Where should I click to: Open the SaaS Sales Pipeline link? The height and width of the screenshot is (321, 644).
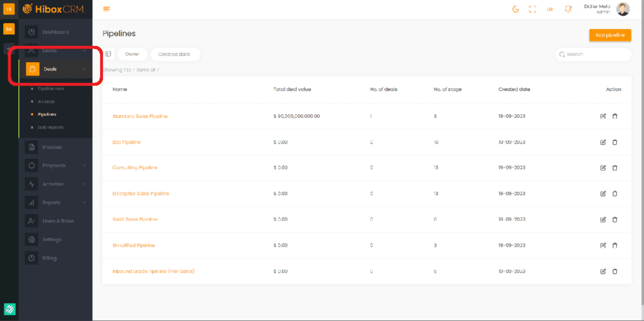click(135, 220)
